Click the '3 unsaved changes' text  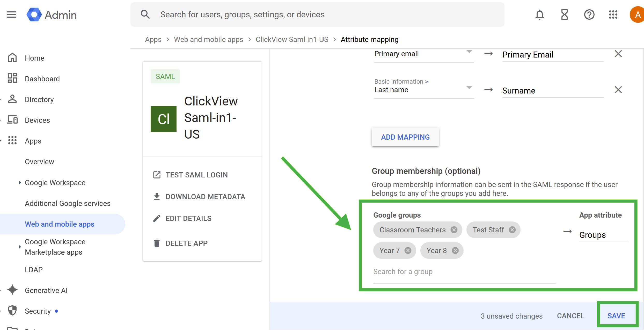click(511, 316)
